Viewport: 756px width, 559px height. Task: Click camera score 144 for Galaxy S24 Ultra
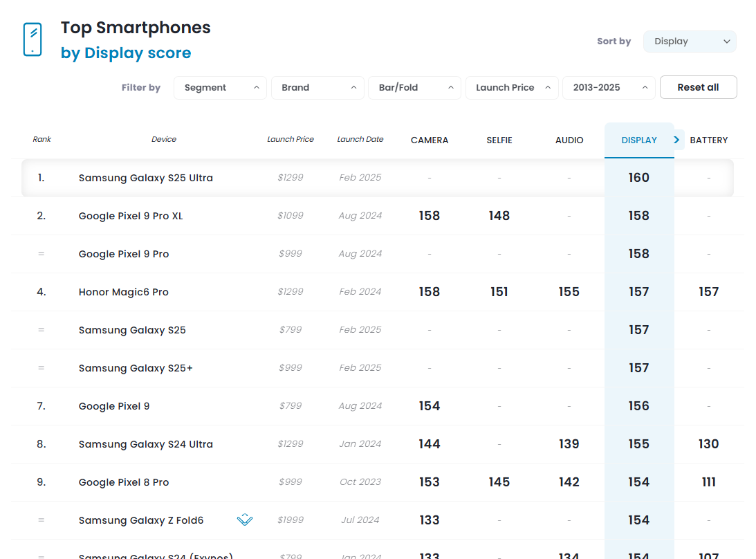click(x=430, y=444)
